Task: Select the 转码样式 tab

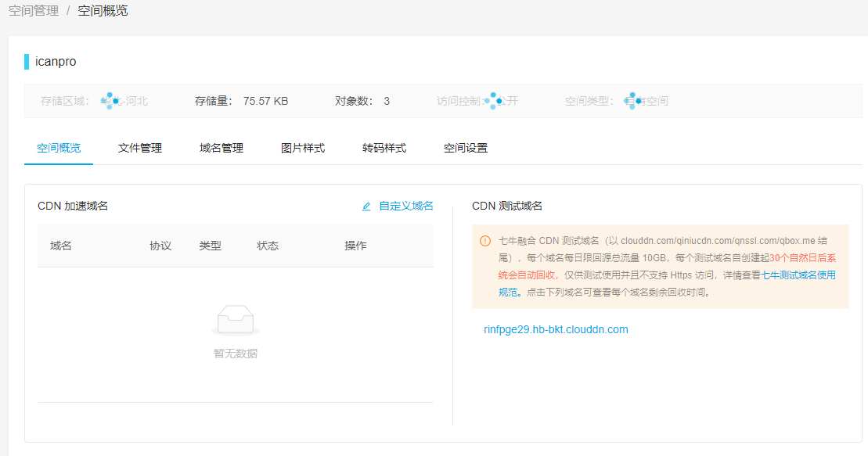Action: 384,148
